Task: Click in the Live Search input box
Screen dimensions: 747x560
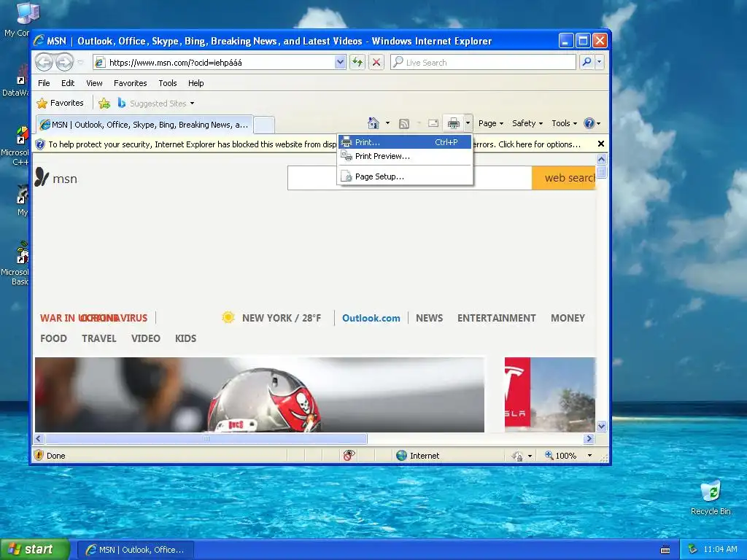Action: pyautogui.click(x=483, y=62)
